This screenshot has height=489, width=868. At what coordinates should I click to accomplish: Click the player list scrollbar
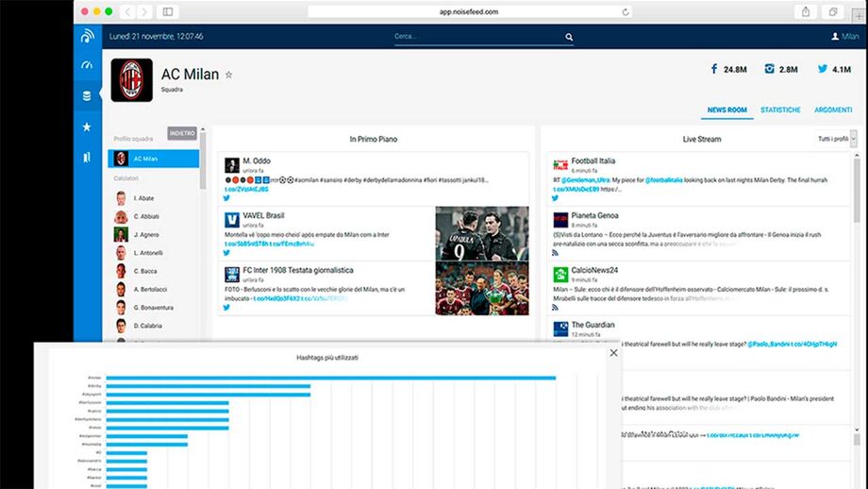pyautogui.click(x=203, y=160)
